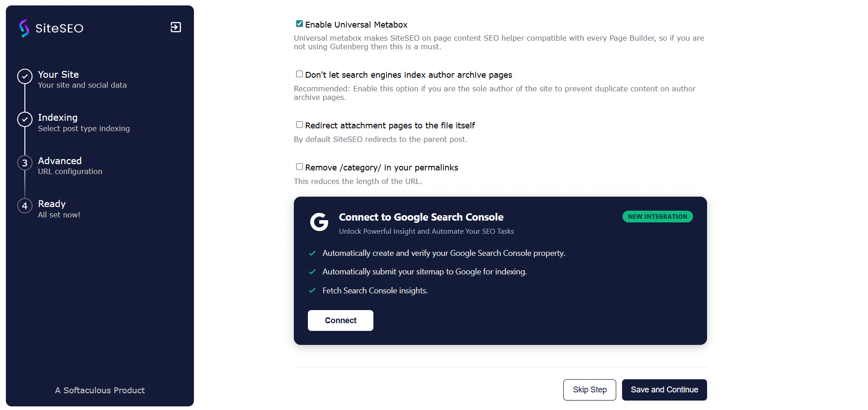868x410 pixels.
Task: Enable blocking of author archive indexing
Action: point(299,74)
